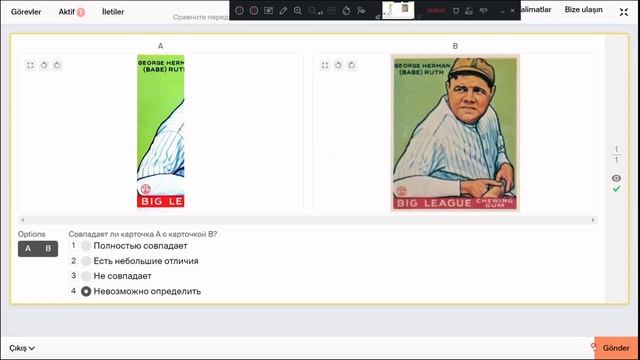Click the column label B above the right card

pyautogui.click(x=455, y=46)
